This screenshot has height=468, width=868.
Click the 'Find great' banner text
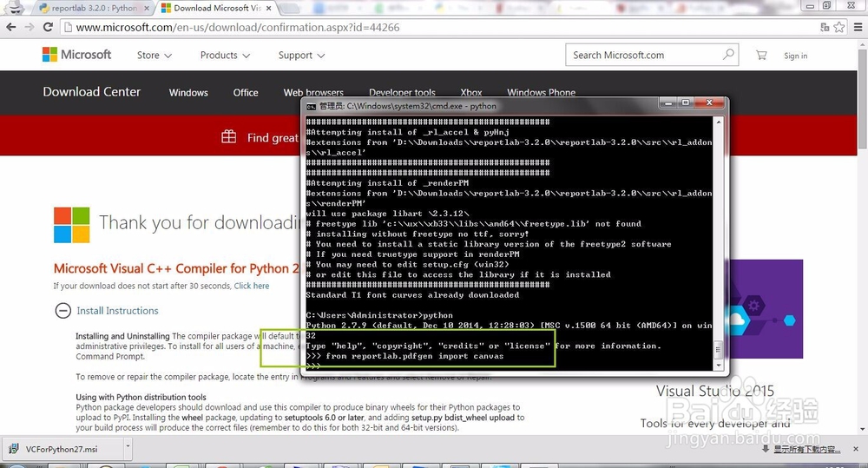click(x=273, y=138)
